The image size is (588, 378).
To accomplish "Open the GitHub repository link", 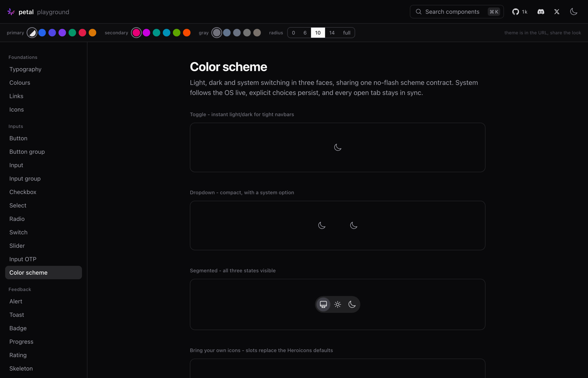I will [x=520, y=12].
